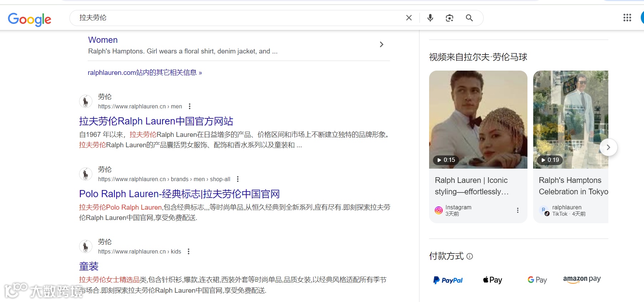Viewport: 644px width, 302px height.
Task: Open Google Lens image search
Action: click(449, 18)
